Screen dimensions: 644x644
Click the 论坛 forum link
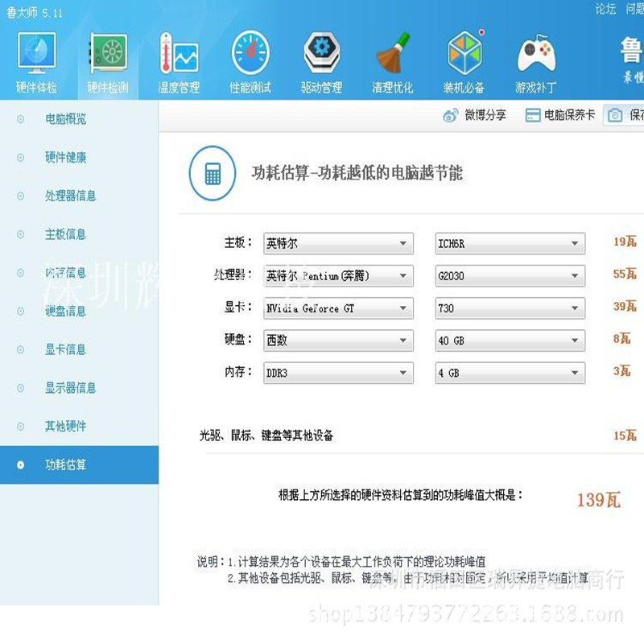pyautogui.click(x=605, y=9)
